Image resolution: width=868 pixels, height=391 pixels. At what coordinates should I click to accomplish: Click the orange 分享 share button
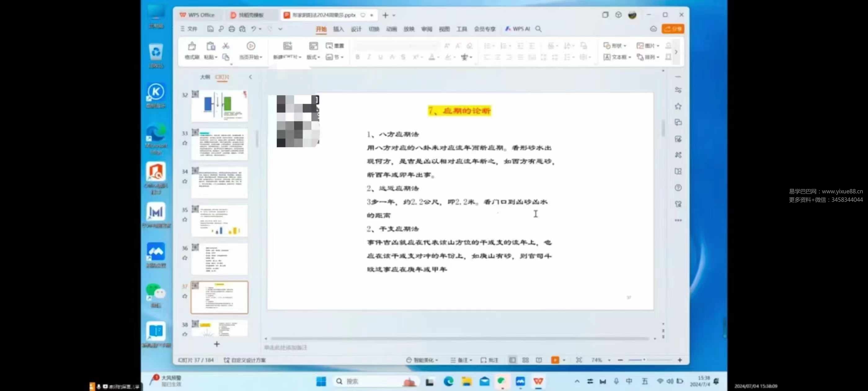673,29
